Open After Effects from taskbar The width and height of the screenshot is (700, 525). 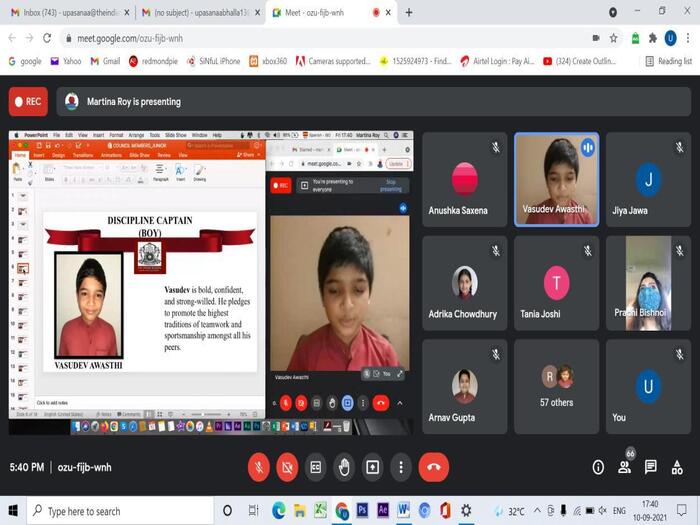point(383,511)
